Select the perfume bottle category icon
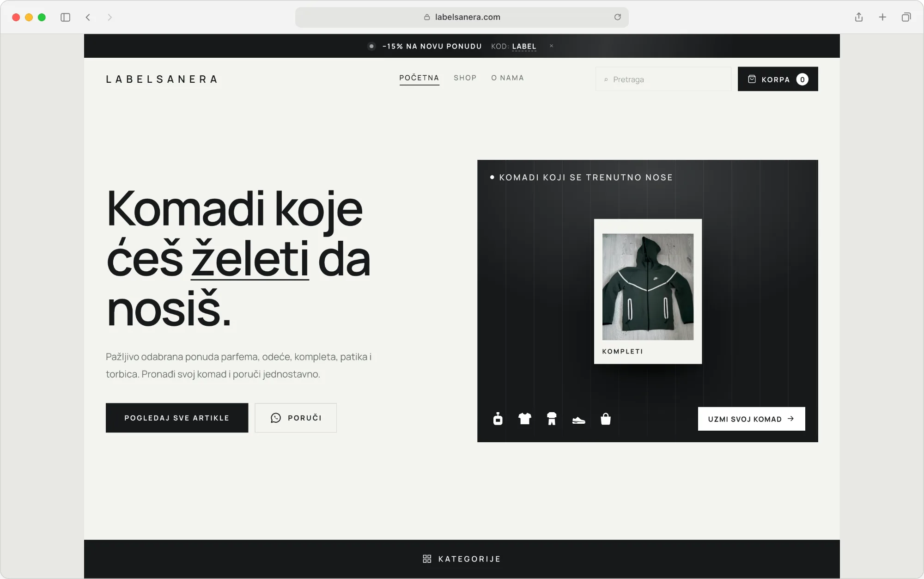This screenshot has height=579, width=924. coord(498,419)
